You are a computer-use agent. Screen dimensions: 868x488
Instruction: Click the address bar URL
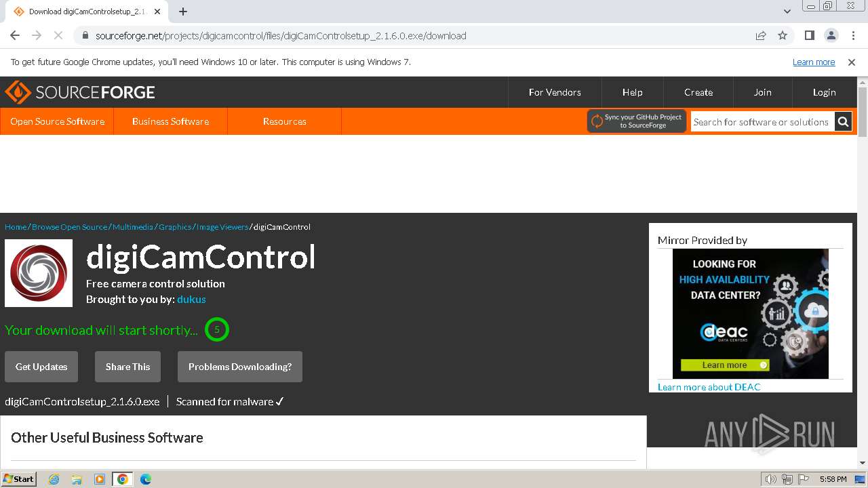coord(281,35)
